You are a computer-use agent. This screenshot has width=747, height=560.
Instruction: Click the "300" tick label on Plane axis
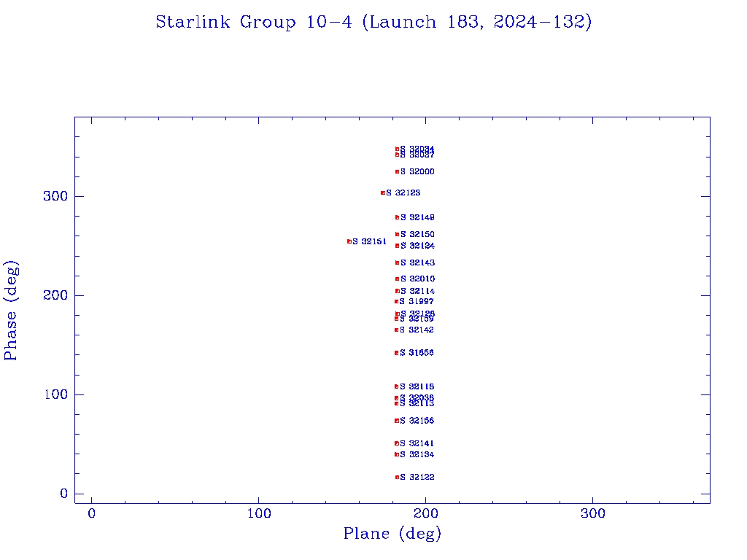pos(592,514)
